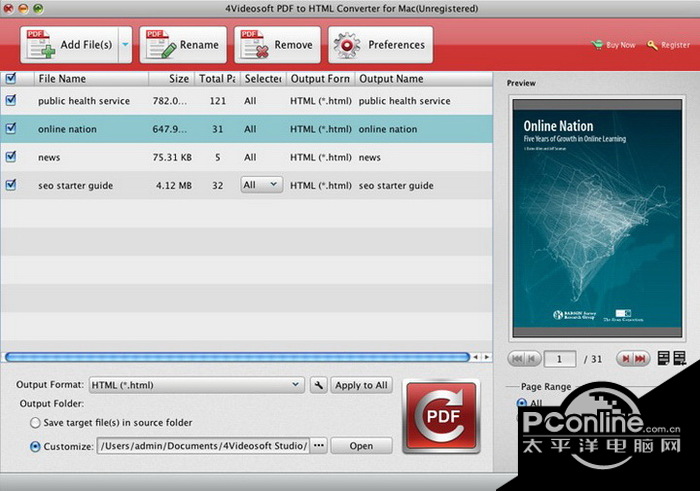The height and width of the screenshot is (491, 700).
Task: Select the All page range radio button
Action: 521,403
